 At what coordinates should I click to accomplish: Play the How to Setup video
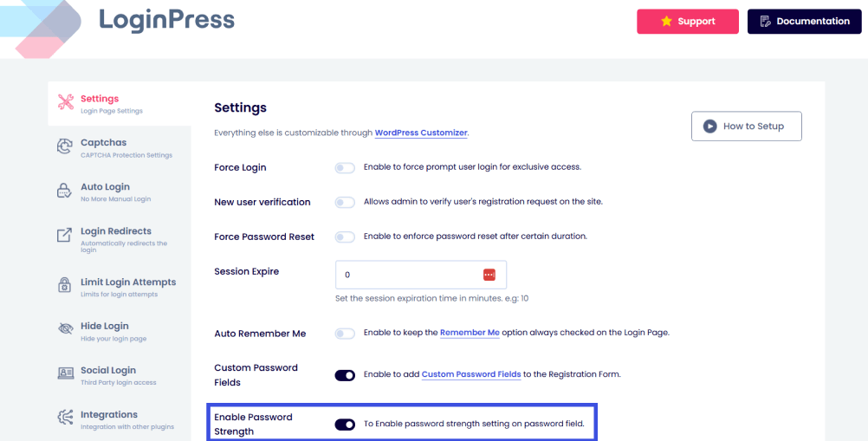pos(746,126)
